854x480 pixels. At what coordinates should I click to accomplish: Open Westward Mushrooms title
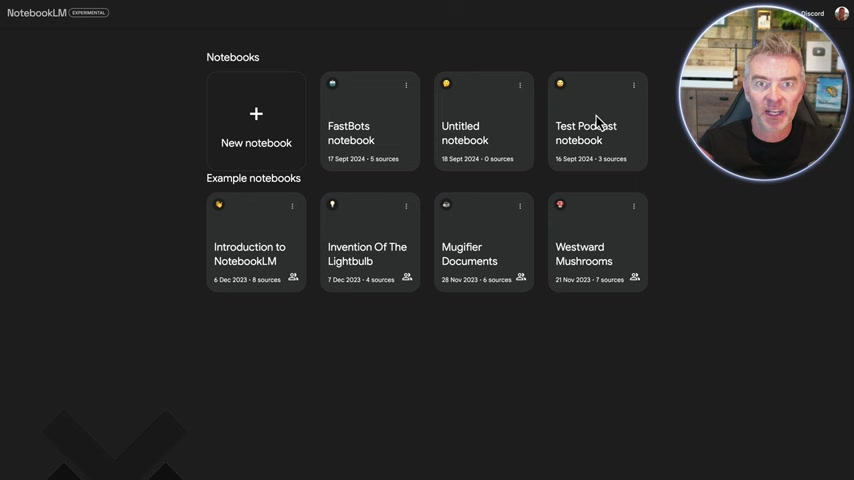coord(584,254)
